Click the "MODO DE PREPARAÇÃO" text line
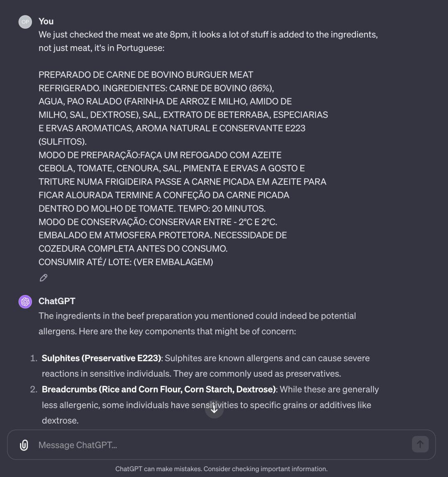Viewport: 448px width, 477px height. [x=160, y=155]
